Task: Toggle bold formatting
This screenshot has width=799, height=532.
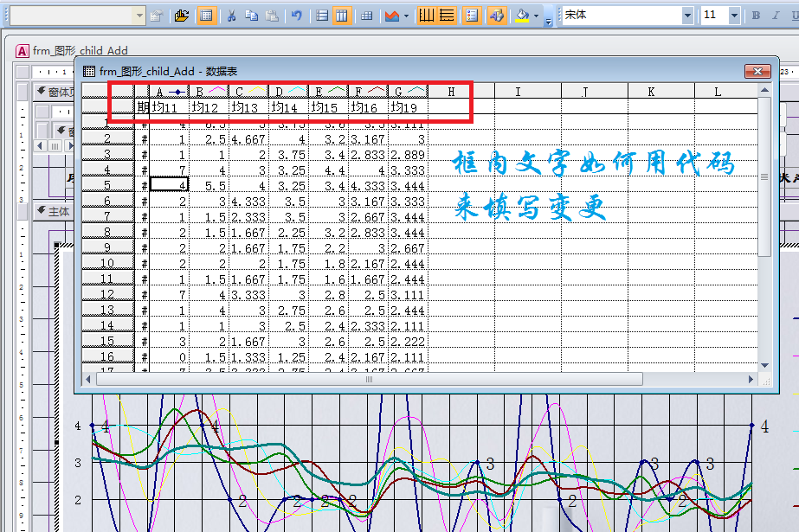Action: (x=756, y=16)
